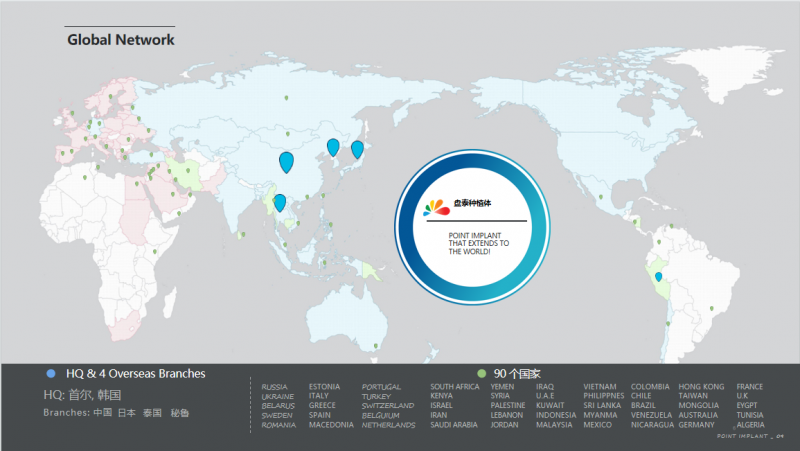The width and height of the screenshot is (800, 451).
Task: Click the 'POINT IMPLANT THAT EXTENDS TO THE WORLD!' slogan
Action: (x=478, y=243)
